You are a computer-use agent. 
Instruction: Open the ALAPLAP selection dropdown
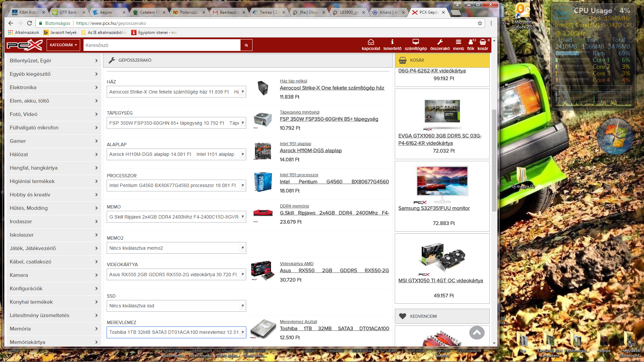(x=176, y=154)
